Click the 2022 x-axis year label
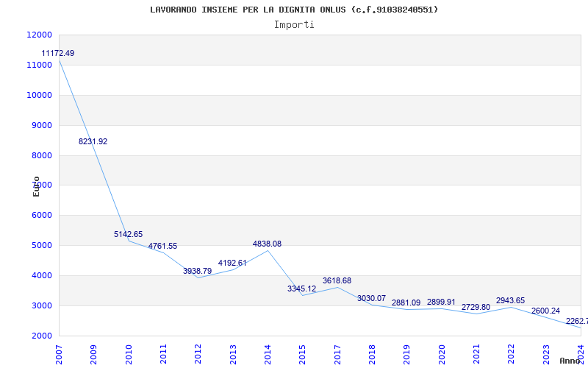This screenshot has height=368, width=588. point(510,355)
